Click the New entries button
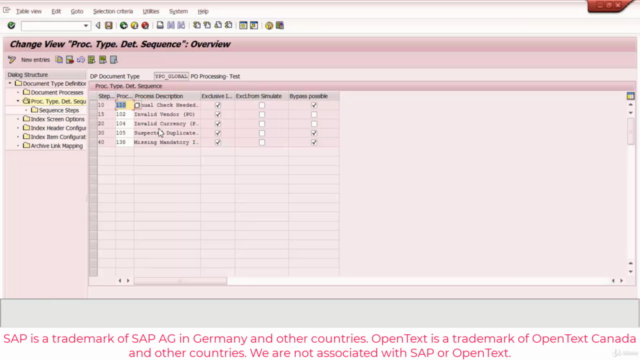Viewport: 640px width, 360px height. [x=35, y=60]
